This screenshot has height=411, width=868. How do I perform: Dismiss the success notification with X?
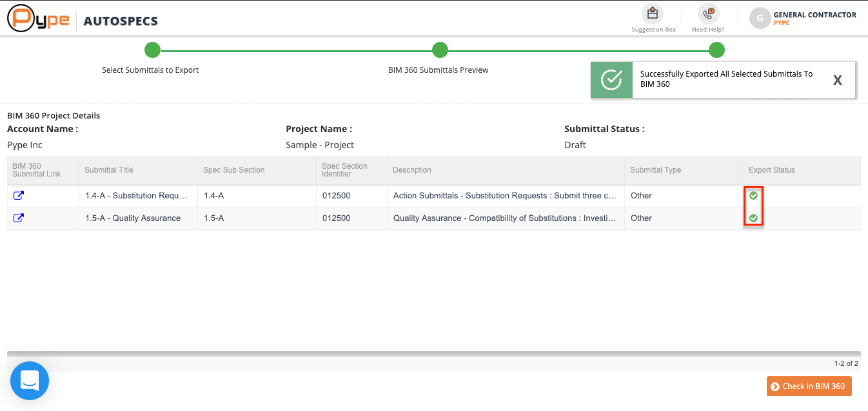837,80
